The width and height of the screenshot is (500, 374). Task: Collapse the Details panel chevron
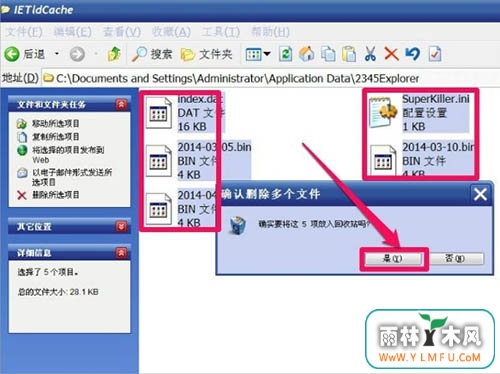[x=121, y=253]
